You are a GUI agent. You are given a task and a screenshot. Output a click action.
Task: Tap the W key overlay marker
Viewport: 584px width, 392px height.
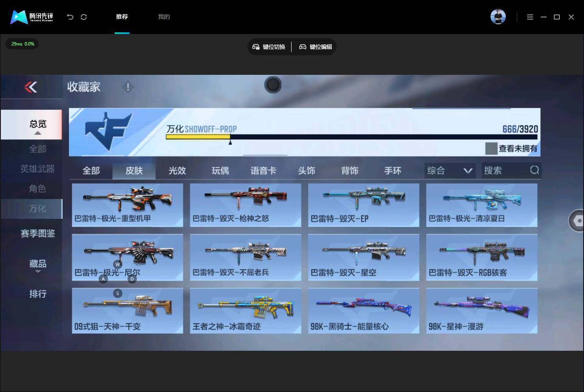118,264
